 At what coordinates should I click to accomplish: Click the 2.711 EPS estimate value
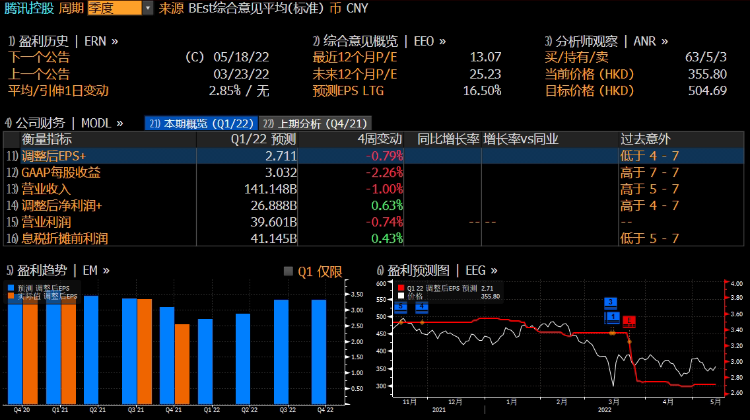coord(281,156)
